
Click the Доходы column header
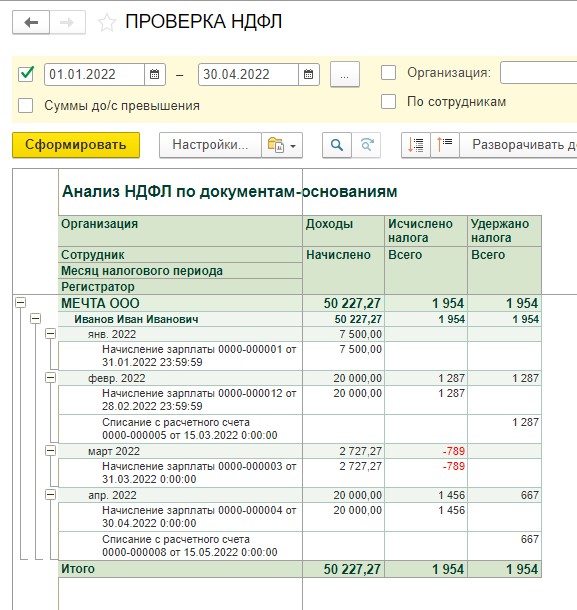(x=344, y=231)
